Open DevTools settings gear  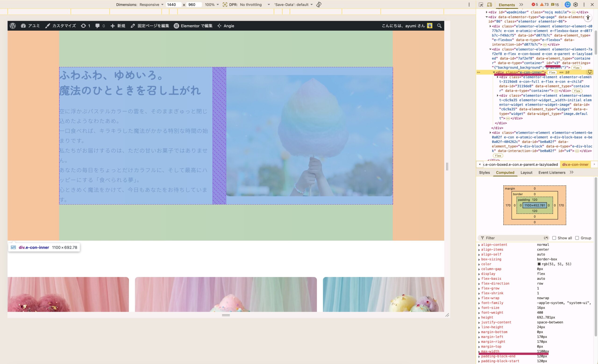pyautogui.click(x=575, y=5)
